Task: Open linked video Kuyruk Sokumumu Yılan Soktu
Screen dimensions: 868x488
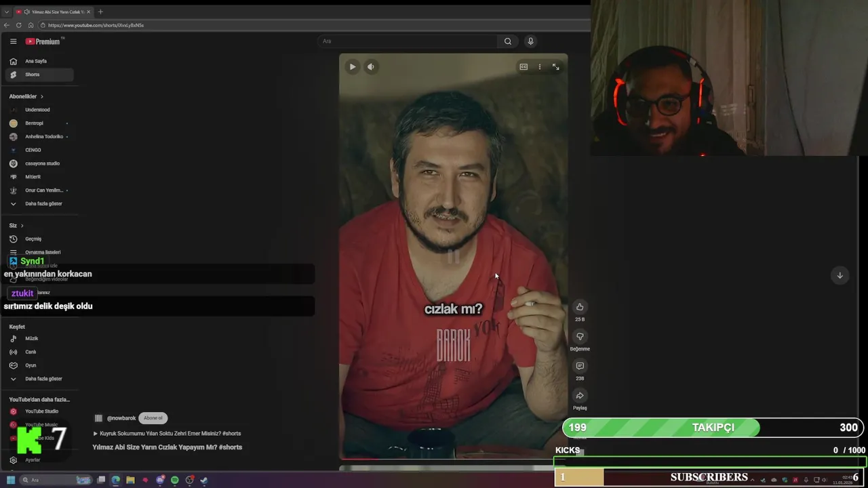Action: coord(167,433)
